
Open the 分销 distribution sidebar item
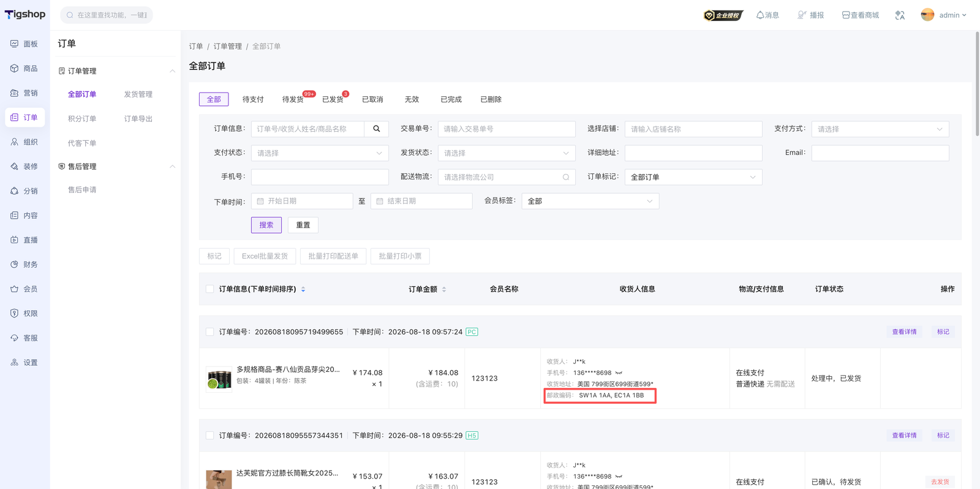coord(24,191)
